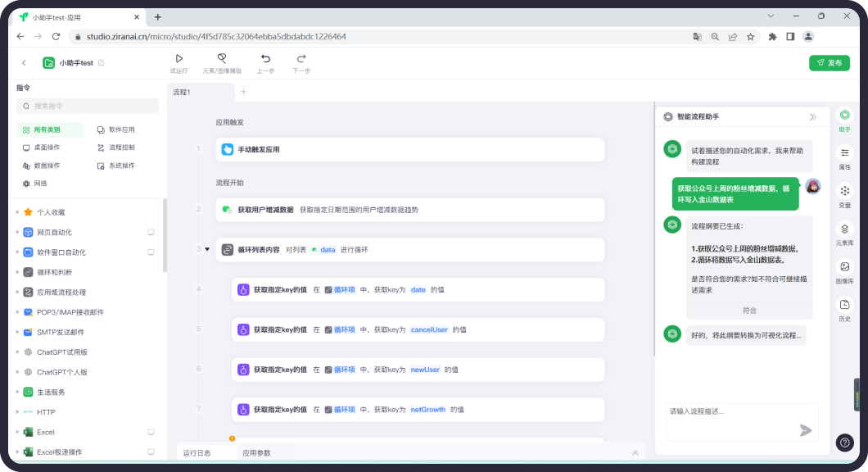Open the 变量 variables panel
Screen dimensions: 868x472
[844, 195]
